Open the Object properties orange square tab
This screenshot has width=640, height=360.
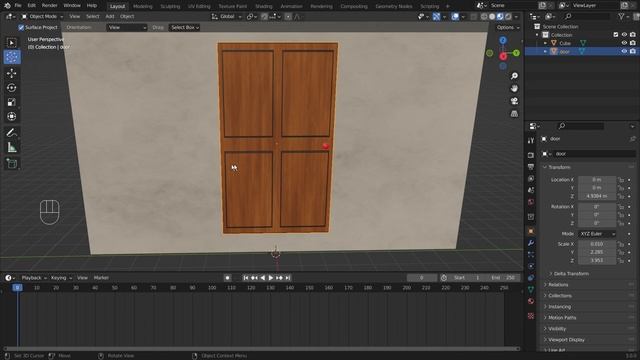point(531,231)
